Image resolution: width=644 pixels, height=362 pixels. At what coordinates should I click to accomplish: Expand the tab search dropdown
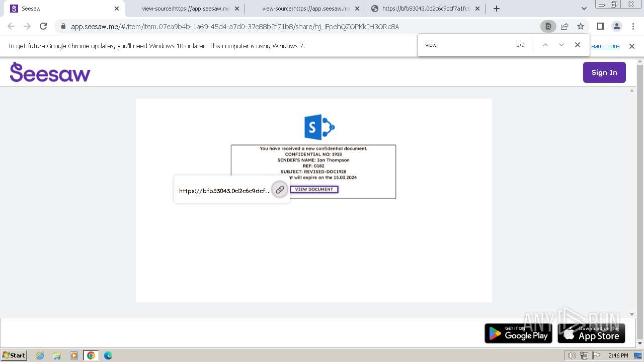point(584,9)
